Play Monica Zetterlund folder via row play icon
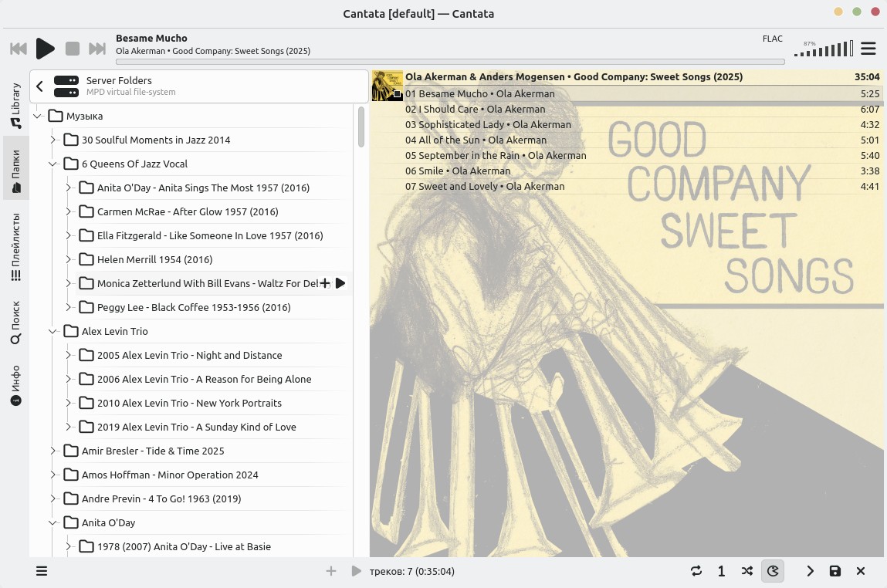This screenshot has height=588, width=887. click(340, 282)
